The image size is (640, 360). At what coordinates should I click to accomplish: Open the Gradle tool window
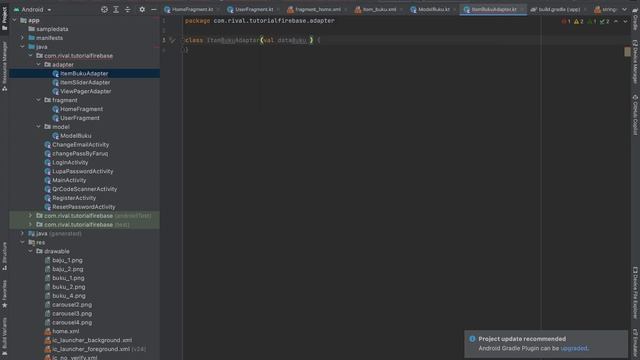click(635, 20)
